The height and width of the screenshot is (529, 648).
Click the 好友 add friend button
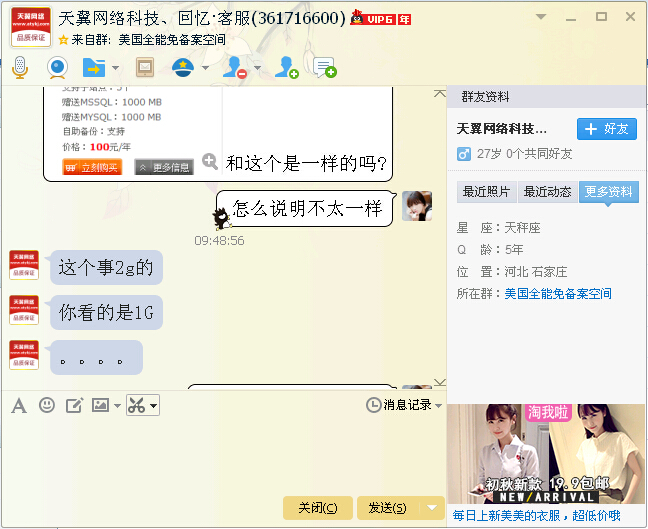point(607,129)
